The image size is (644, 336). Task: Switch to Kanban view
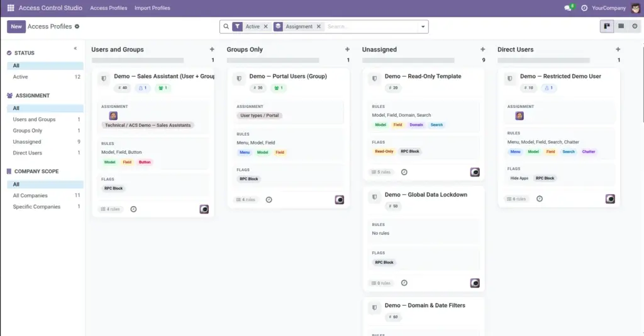[607, 26]
